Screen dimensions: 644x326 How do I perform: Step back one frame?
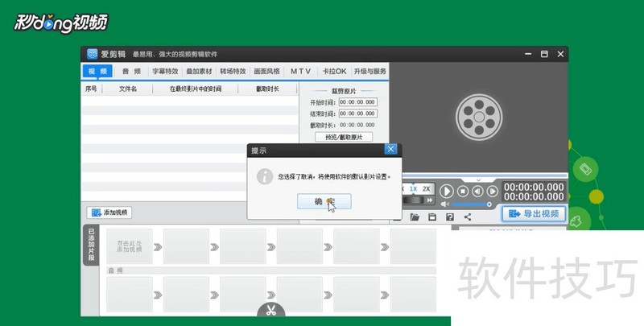point(477,192)
